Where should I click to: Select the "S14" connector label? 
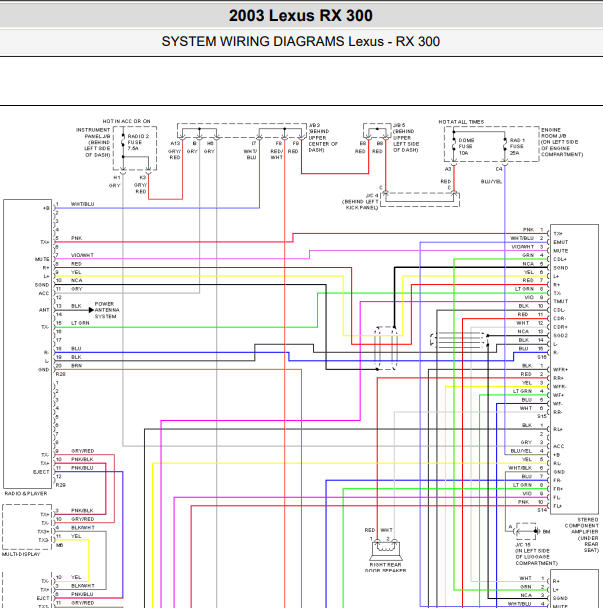tap(542, 510)
